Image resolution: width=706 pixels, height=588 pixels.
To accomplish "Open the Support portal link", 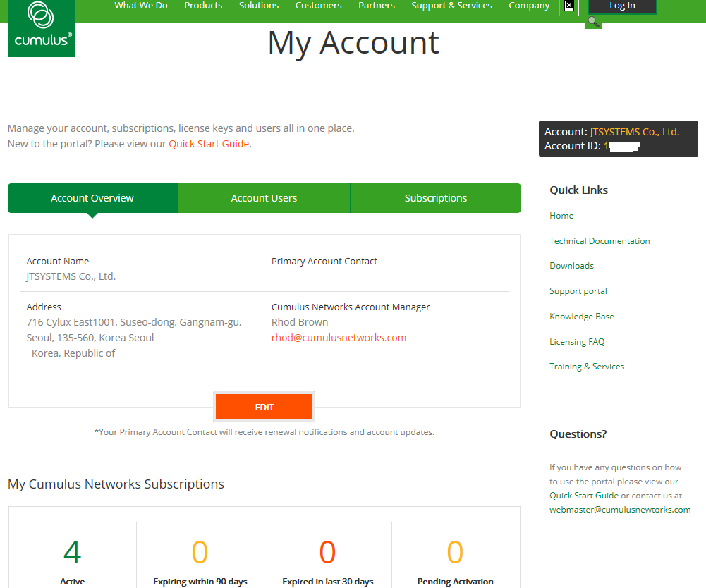I will [578, 291].
